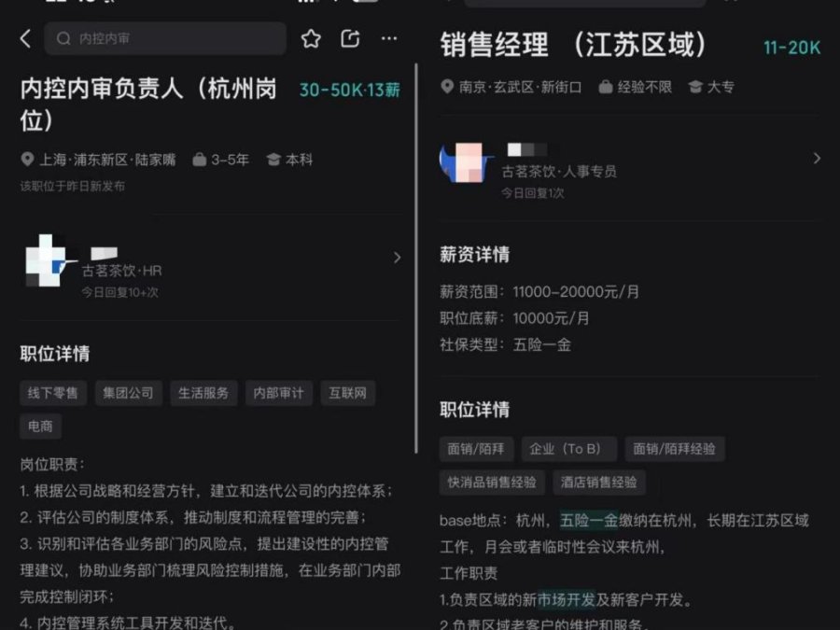This screenshot has height=630, width=840.
Task: Select the 线下零售 tag
Action: (x=53, y=393)
